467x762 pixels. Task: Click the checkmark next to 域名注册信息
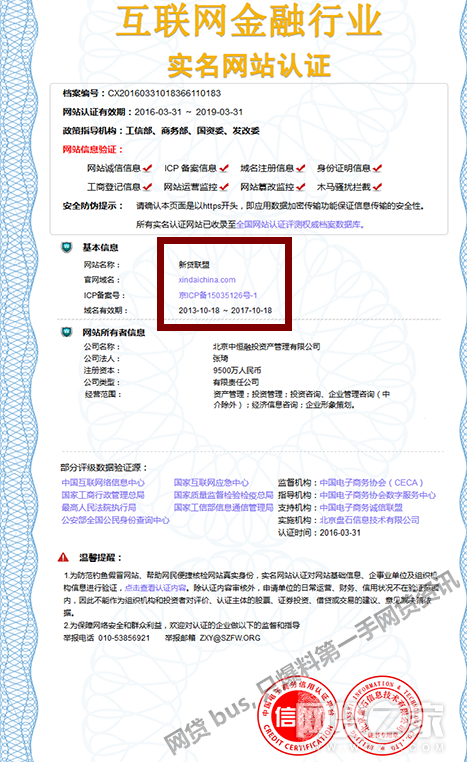click(300, 168)
